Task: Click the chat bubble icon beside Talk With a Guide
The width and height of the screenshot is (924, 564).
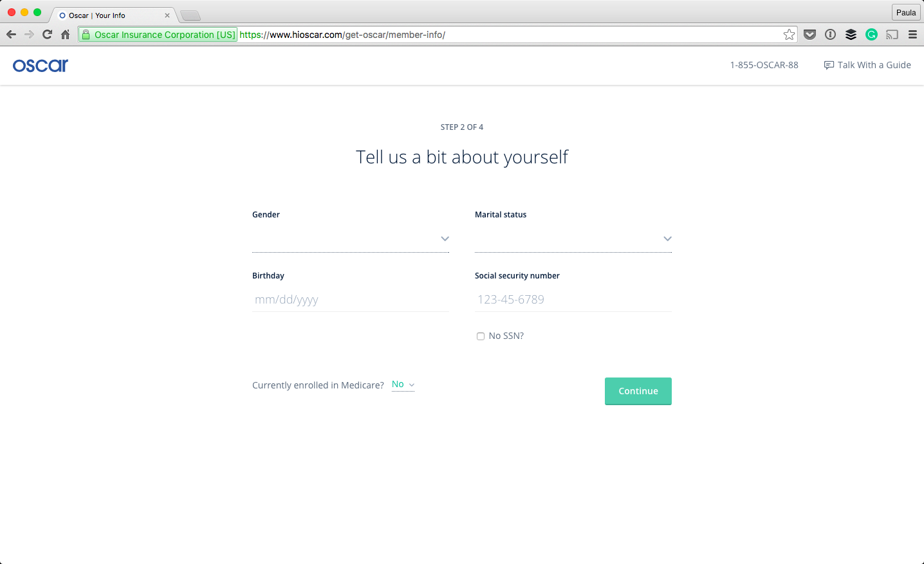Action: pos(829,65)
